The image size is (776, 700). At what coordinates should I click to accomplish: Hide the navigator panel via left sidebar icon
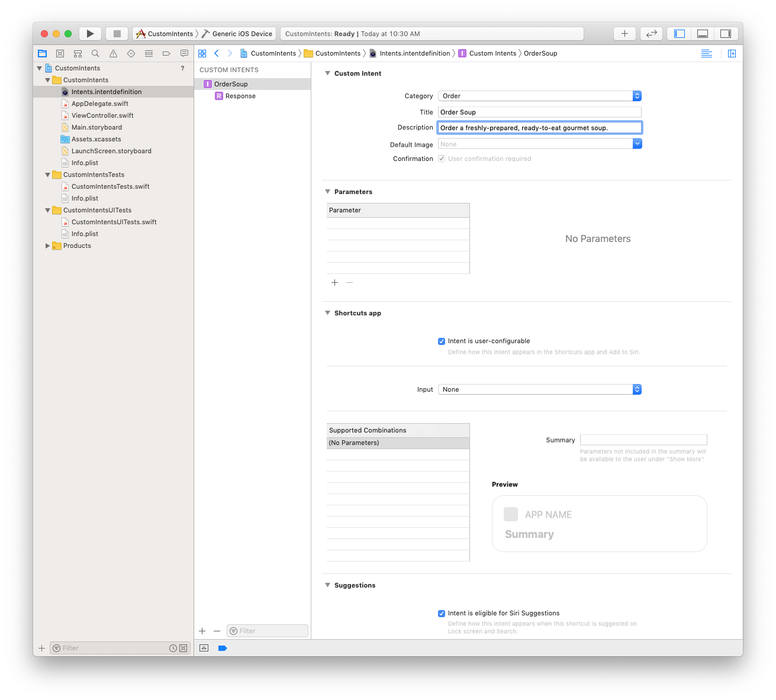[678, 33]
